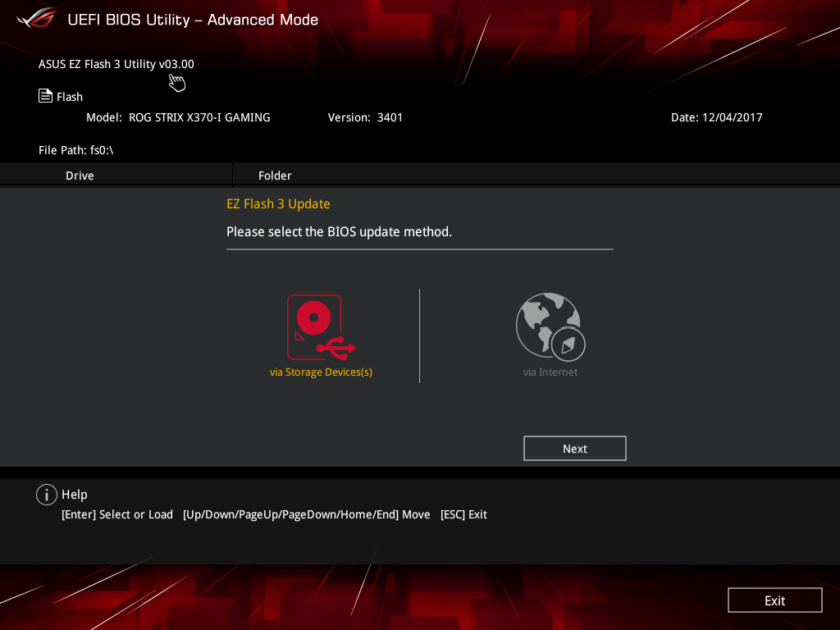
Task: Click the Date 12/04/2017 text
Action: click(717, 117)
